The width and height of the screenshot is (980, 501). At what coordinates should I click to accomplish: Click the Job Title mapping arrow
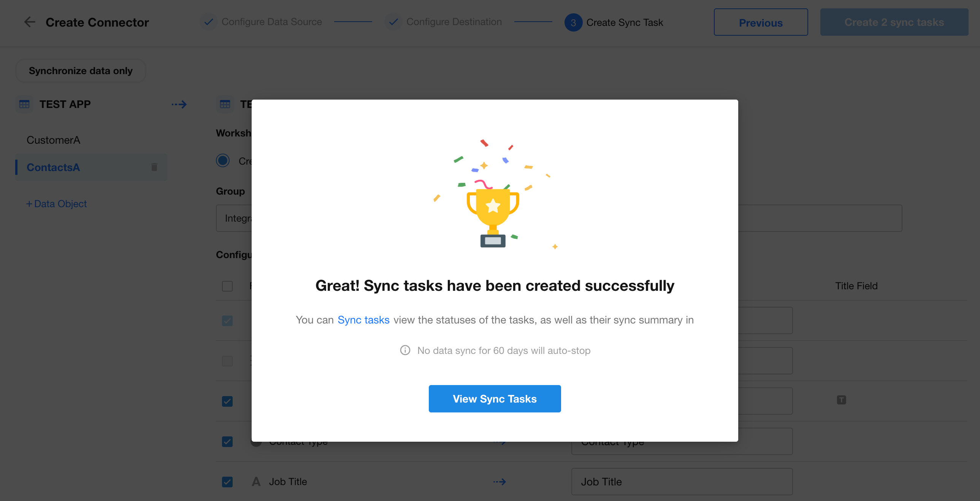click(x=500, y=482)
